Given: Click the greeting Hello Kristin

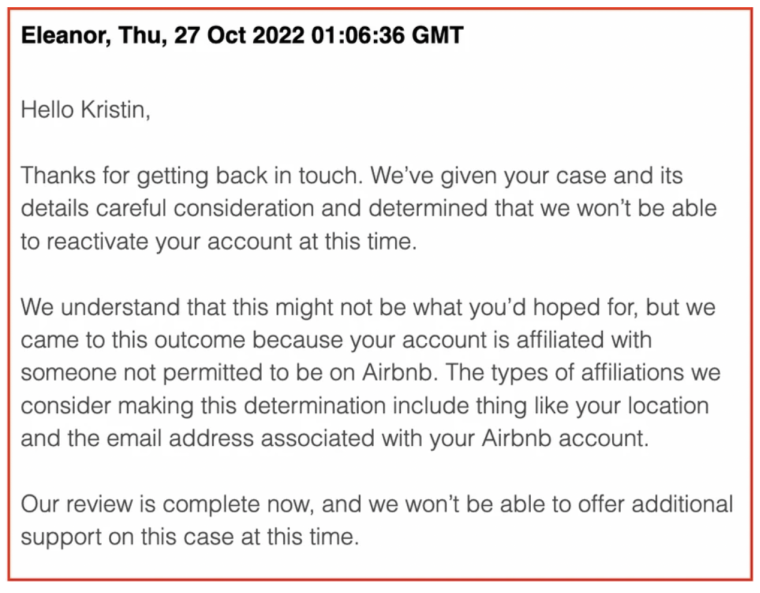Looking at the screenshot, I should tap(84, 110).
